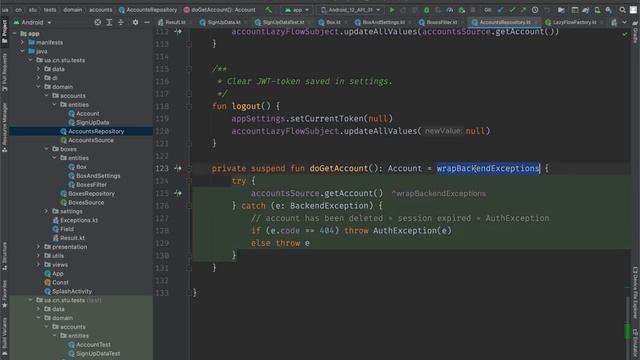The height and width of the screenshot is (360, 640).
Task: Start debugging with the green bug icon
Action: pyautogui.click(x=427, y=10)
